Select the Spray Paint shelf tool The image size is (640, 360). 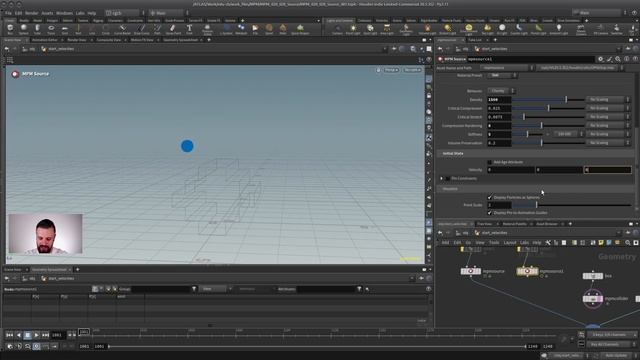173,29
